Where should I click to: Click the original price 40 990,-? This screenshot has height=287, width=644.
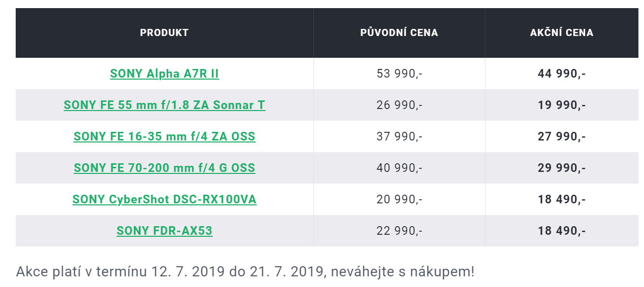399,168
